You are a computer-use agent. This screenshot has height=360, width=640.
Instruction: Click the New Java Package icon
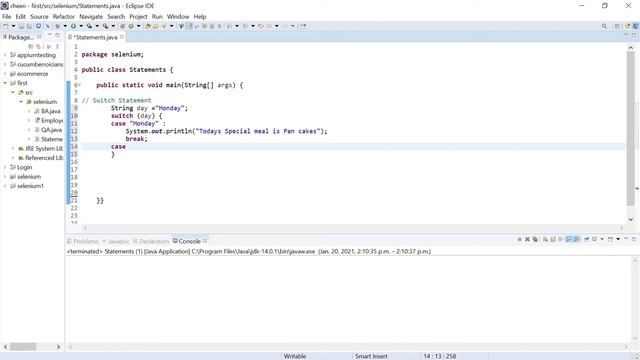point(122,26)
